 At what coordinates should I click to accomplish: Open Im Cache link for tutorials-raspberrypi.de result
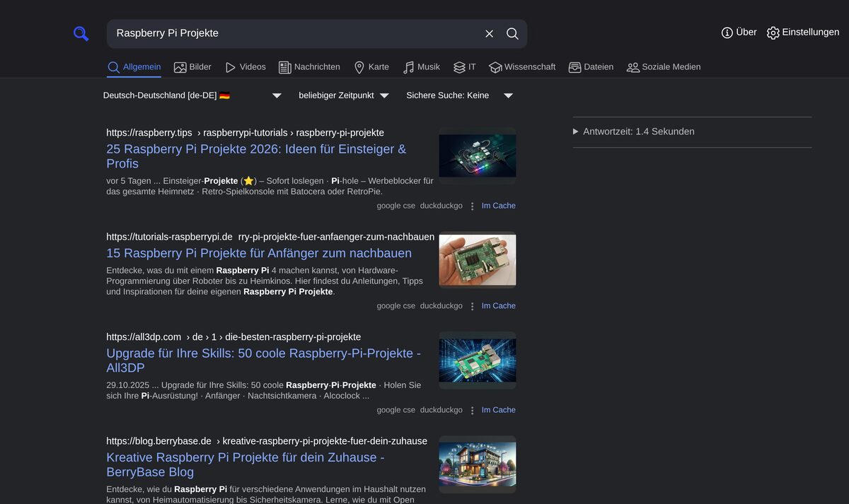(499, 306)
